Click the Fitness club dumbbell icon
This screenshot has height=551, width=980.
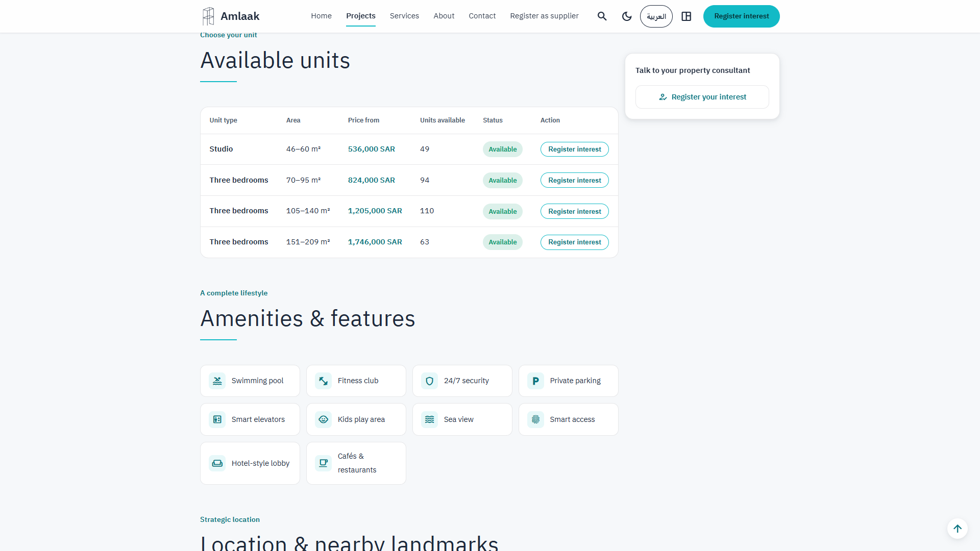point(324,381)
